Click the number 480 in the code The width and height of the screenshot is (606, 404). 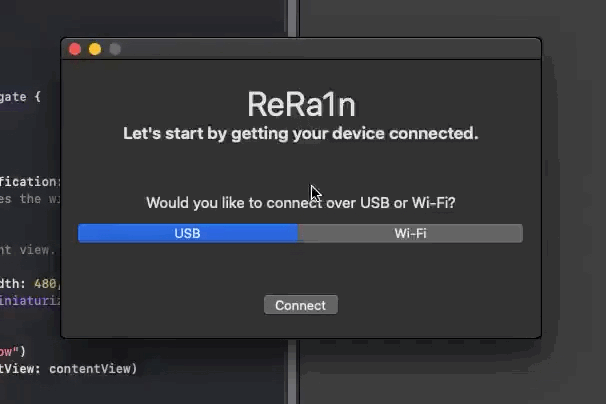point(45,284)
